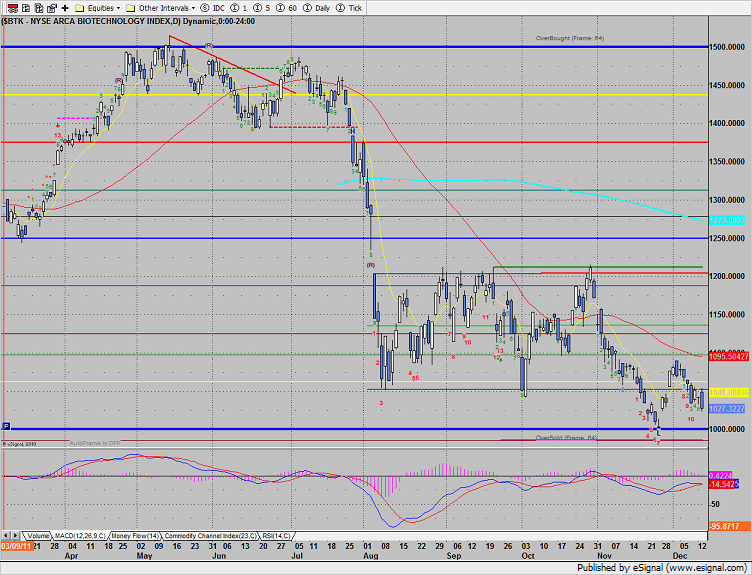
Task: Switch to the 60 minute interval
Action: [287, 8]
